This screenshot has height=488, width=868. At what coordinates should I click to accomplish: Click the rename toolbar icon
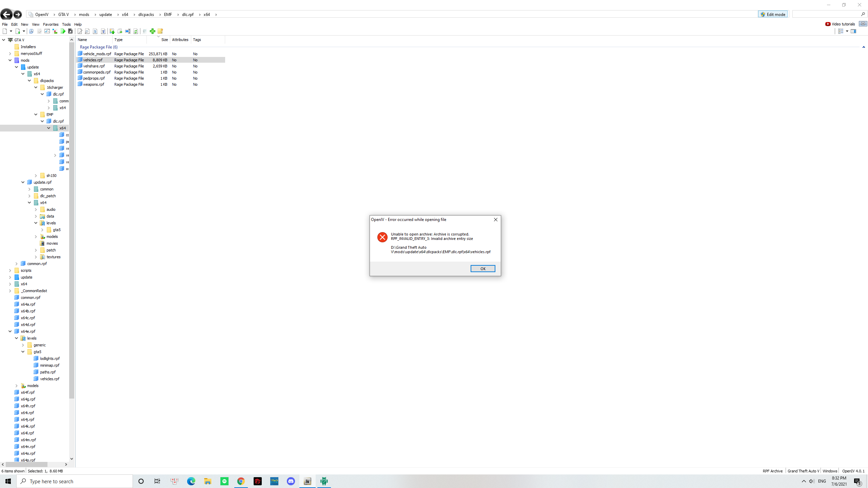pyautogui.click(x=128, y=31)
